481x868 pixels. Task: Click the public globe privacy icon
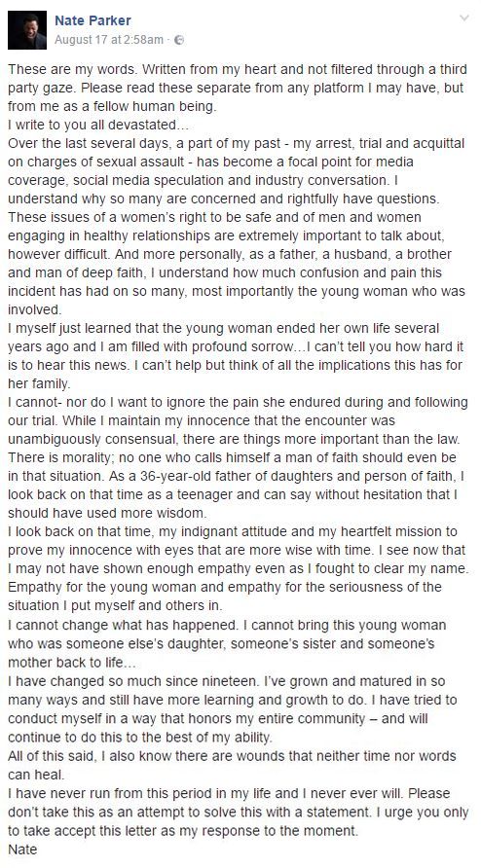178,40
